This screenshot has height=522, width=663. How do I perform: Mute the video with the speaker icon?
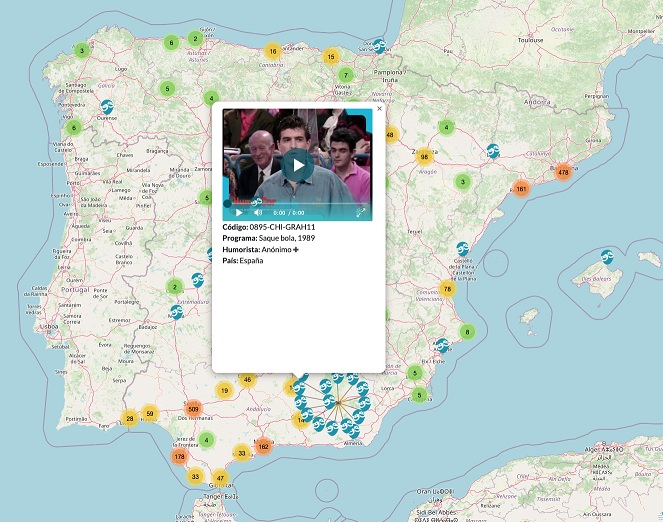(258, 213)
